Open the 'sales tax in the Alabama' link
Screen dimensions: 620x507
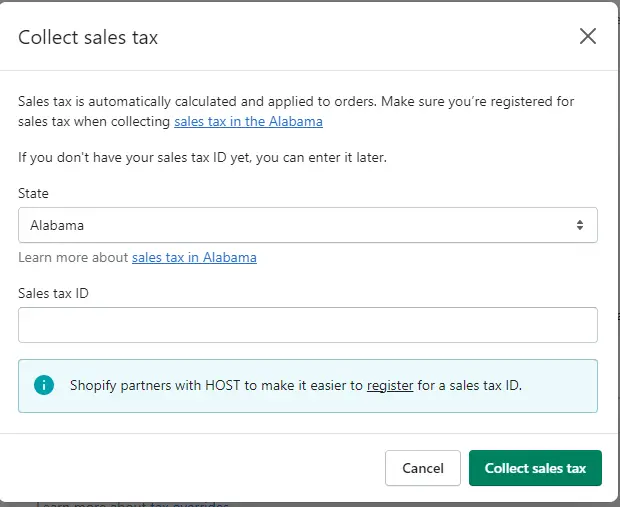tap(248, 122)
